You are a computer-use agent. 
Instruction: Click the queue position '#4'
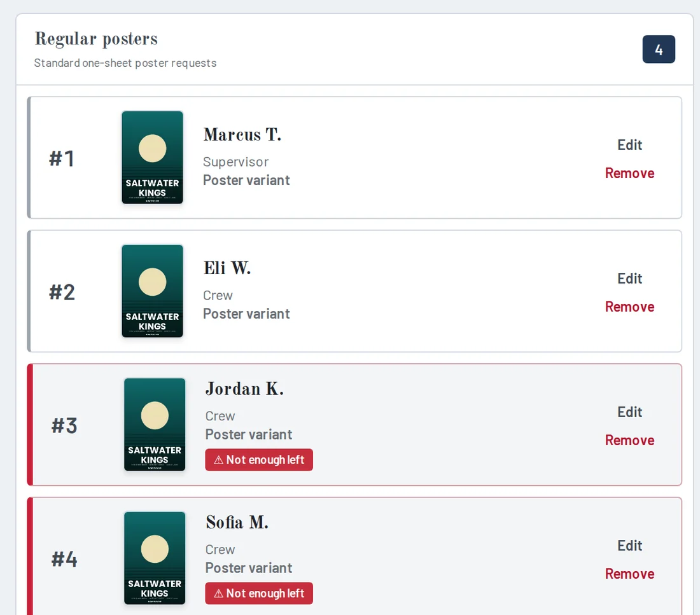coord(64,559)
